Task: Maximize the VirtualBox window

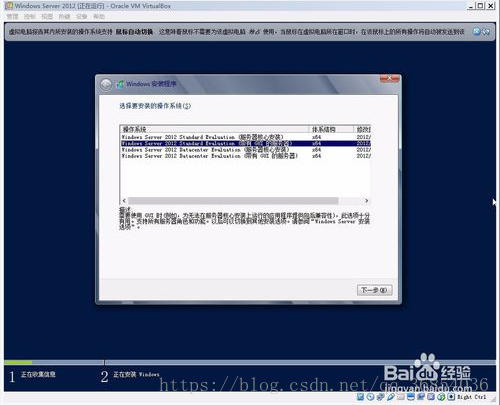Action: coord(480,6)
